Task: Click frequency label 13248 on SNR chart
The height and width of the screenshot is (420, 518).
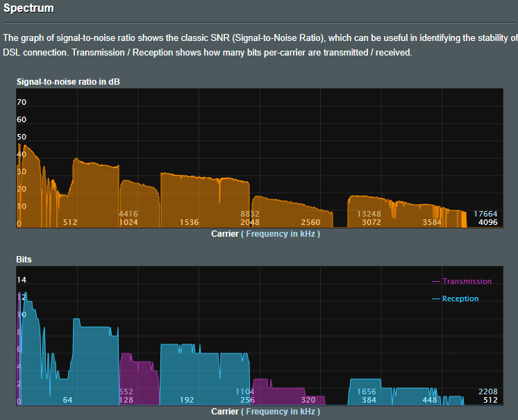Action: [369, 214]
